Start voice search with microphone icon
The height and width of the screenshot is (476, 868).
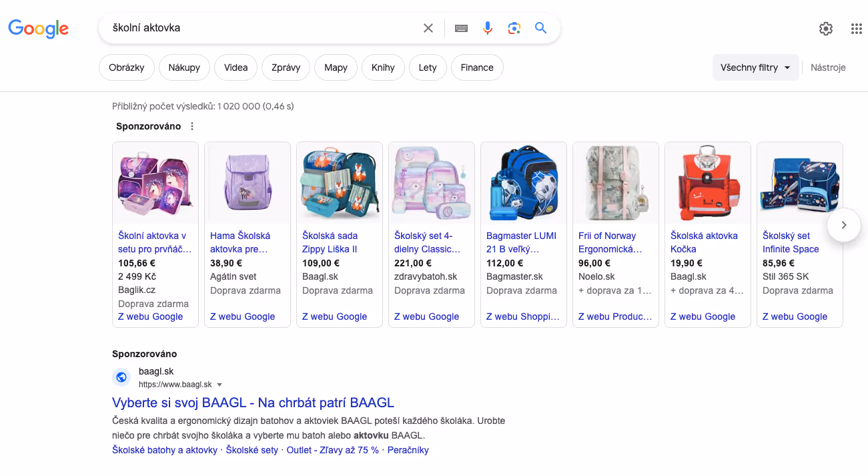(x=488, y=28)
